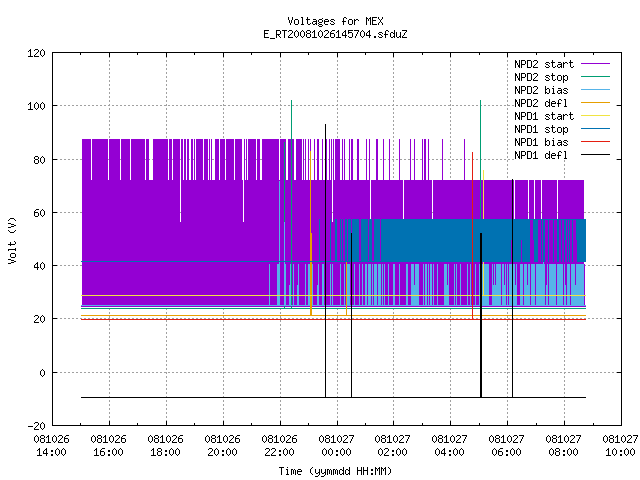Click the y-axis tick value 0
The height and width of the screenshot is (480, 640).
click(x=42, y=373)
